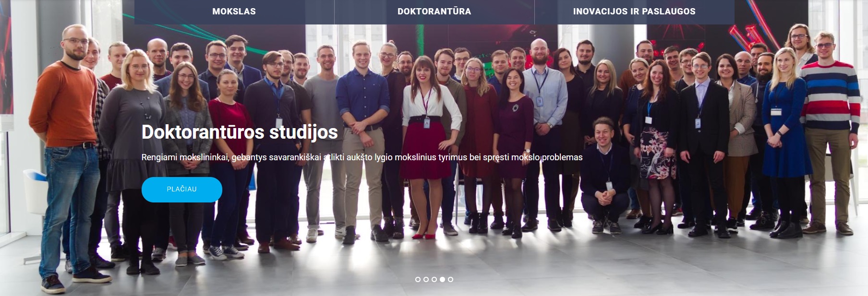The width and height of the screenshot is (868, 296).
Task: Open INOVACIJOS IR PASLAUGOS menu
Action: 634,12
